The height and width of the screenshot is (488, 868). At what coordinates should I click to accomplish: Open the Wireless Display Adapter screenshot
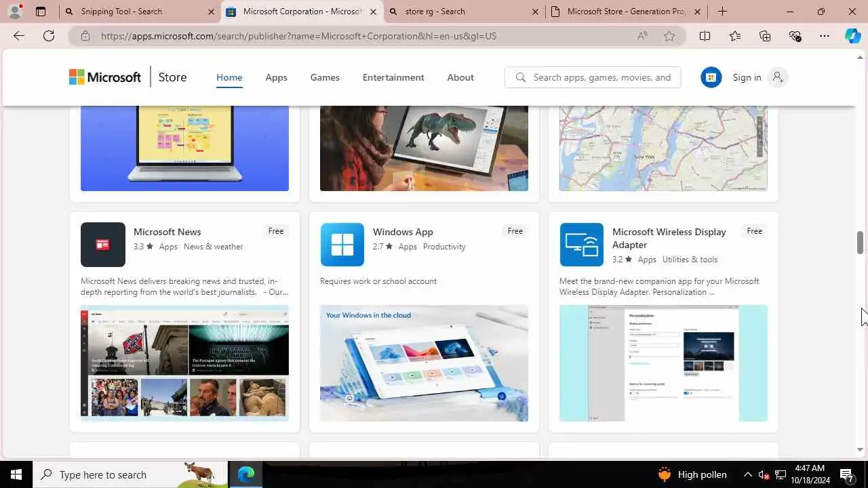click(663, 363)
